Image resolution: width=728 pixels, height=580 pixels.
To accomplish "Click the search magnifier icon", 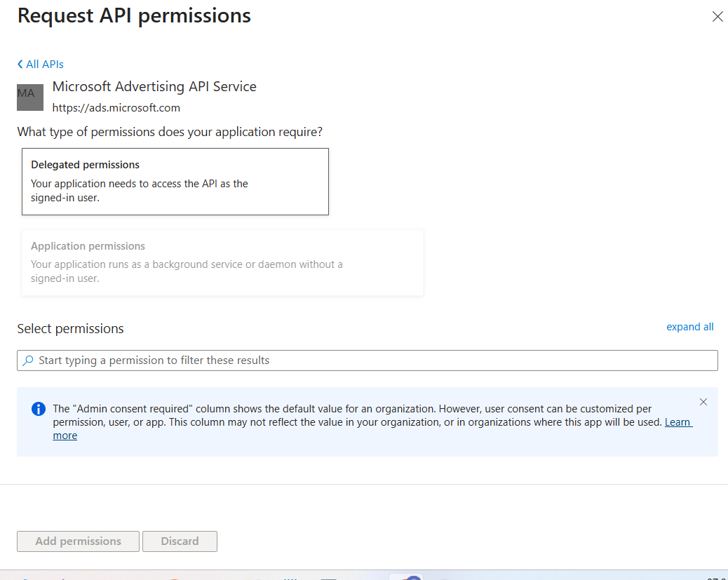I will 28,360.
